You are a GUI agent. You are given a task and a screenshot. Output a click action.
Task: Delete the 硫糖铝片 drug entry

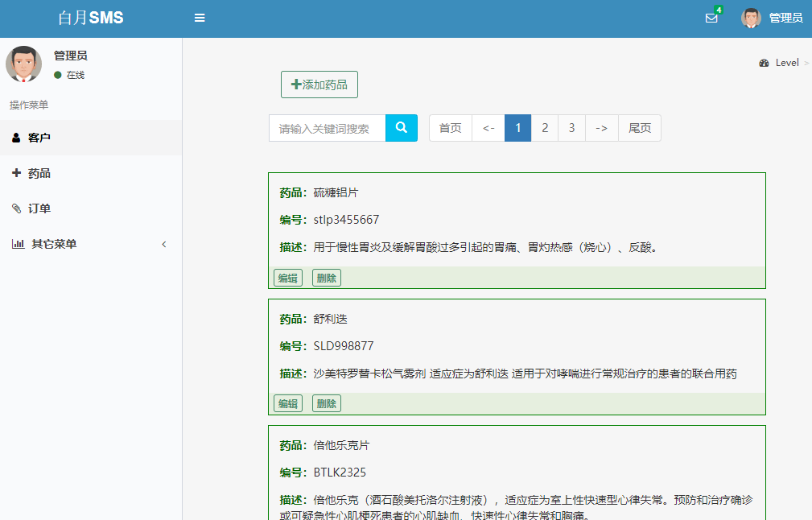point(326,279)
